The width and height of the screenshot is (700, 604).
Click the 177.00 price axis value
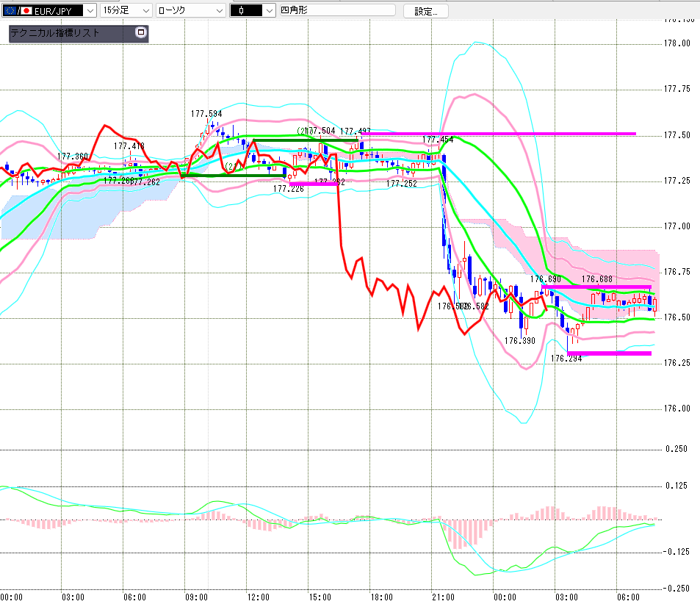point(676,226)
